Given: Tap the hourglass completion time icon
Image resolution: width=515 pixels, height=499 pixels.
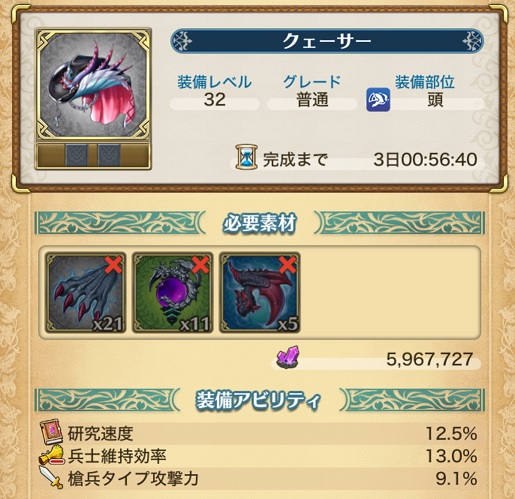Looking at the screenshot, I should pyautogui.click(x=246, y=157).
